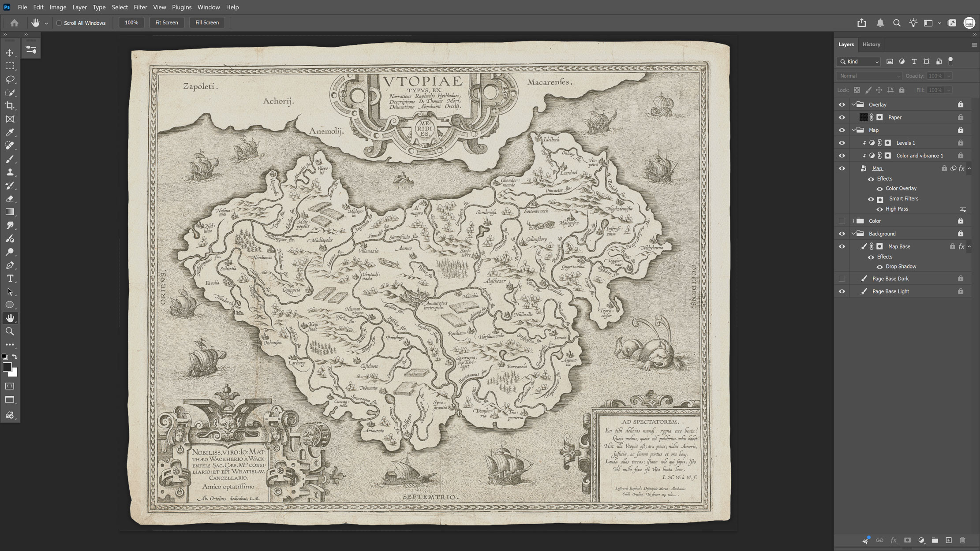Toggle Drop Shadow effect visibility
Image resolution: width=980 pixels, height=551 pixels.
pyautogui.click(x=879, y=267)
